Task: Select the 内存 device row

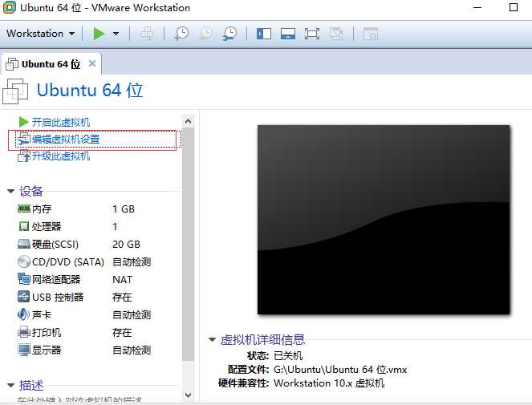Action: click(x=85, y=209)
